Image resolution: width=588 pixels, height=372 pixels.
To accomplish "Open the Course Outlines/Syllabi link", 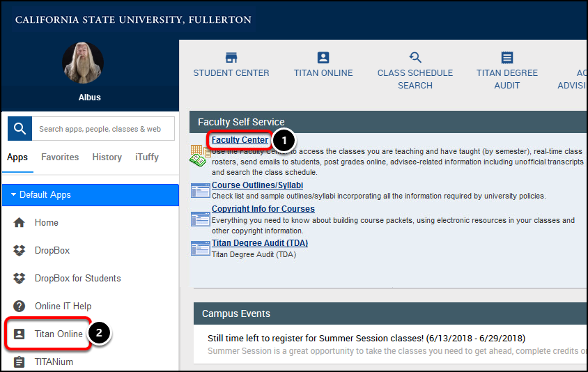I will tap(257, 185).
